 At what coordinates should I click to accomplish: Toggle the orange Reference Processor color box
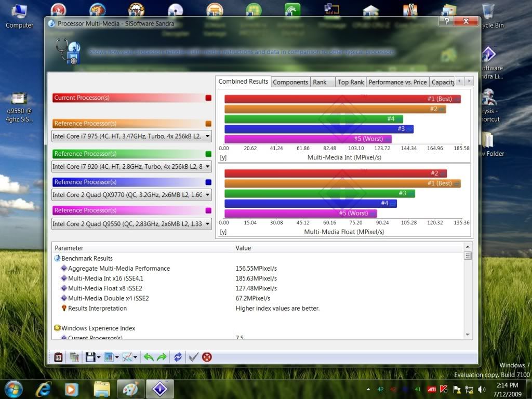(x=208, y=124)
